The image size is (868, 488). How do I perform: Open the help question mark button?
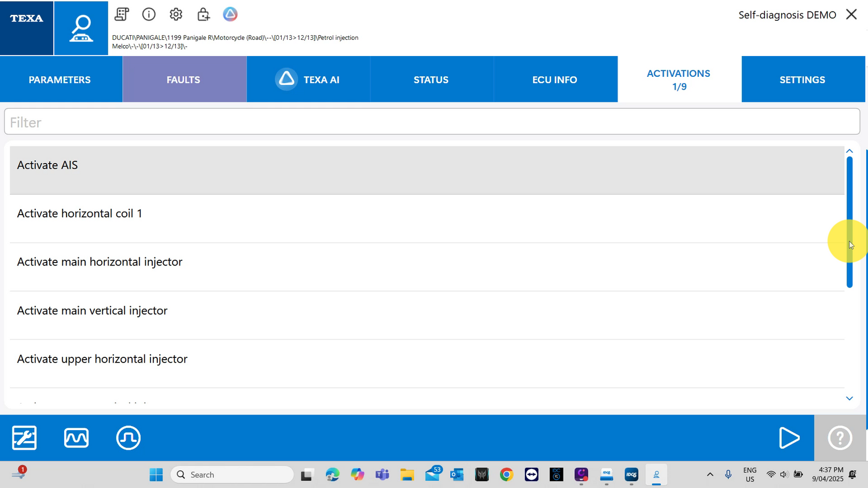tap(840, 438)
